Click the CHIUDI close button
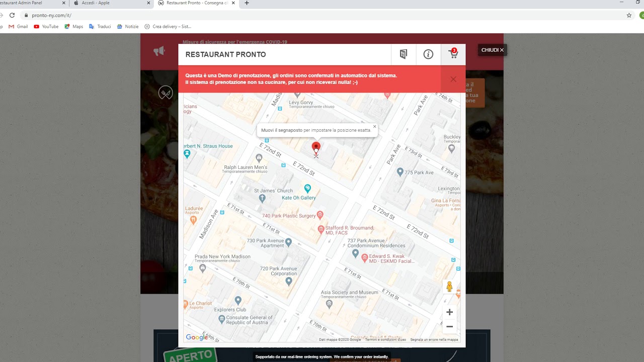Image resolution: width=644 pixels, height=362 pixels. point(492,50)
